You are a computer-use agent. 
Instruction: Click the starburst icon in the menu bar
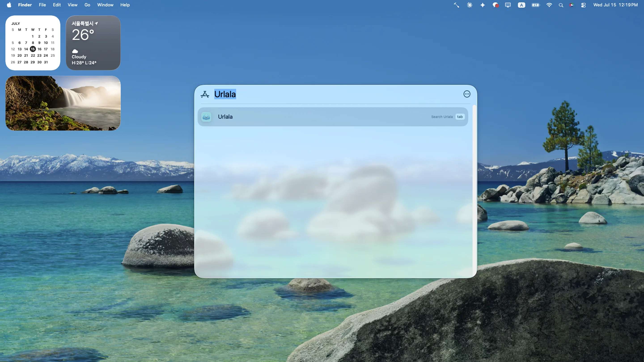470,5
